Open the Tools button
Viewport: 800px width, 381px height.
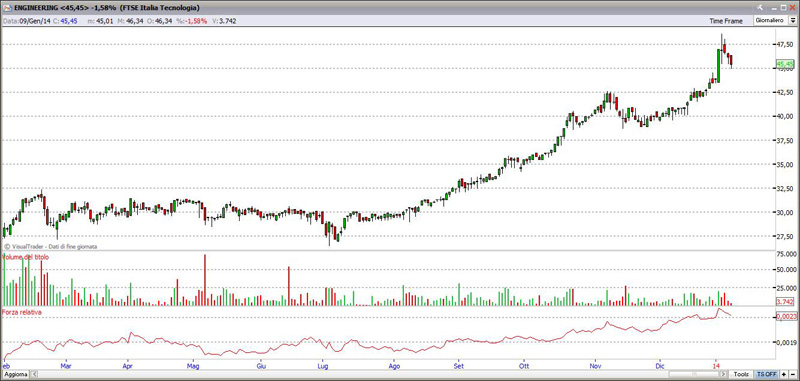742,374
